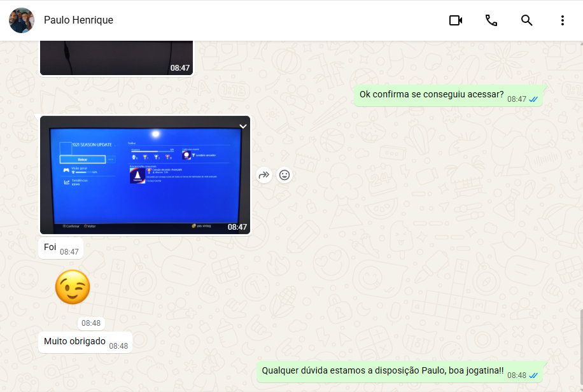This screenshot has height=392, width=583.
Task: Open the PS4 blue screen photo
Action: tap(145, 175)
